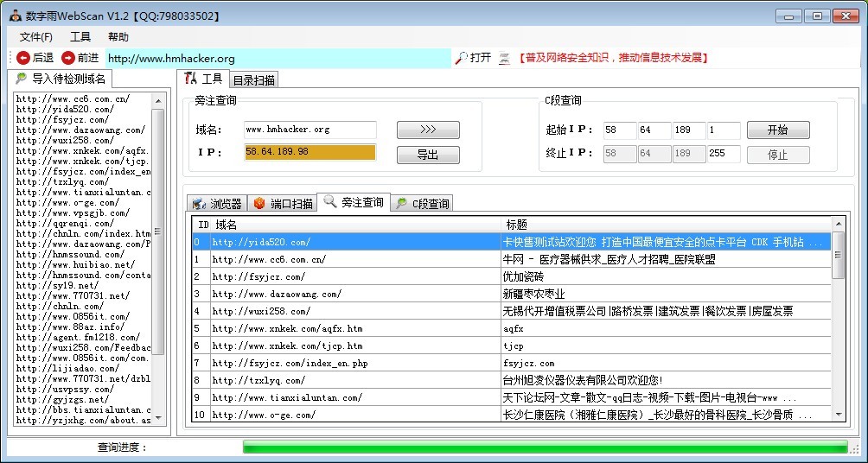Click the app icon in the title bar
Screen dimensions: 868x463
(x=16, y=16)
